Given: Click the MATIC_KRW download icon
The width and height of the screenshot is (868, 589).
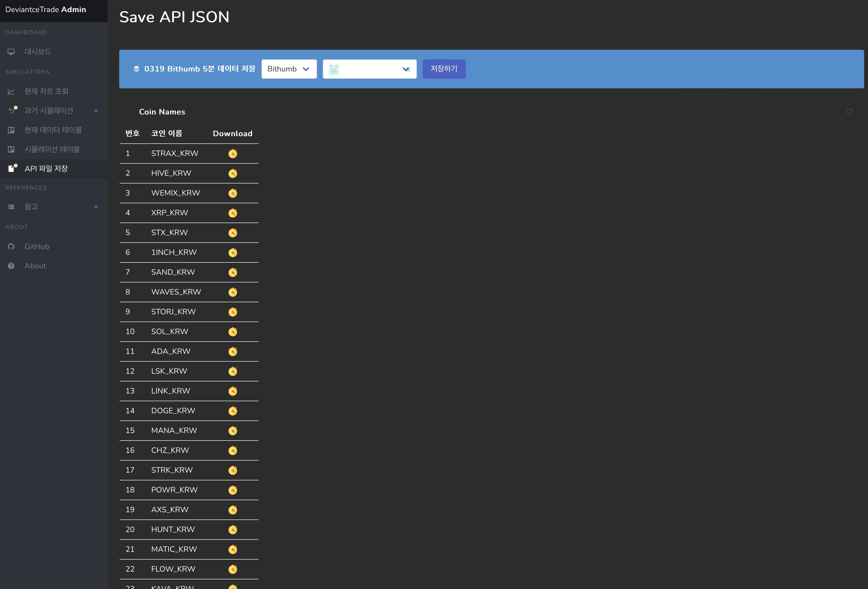Looking at the screenshot, I should click(233, 549).
